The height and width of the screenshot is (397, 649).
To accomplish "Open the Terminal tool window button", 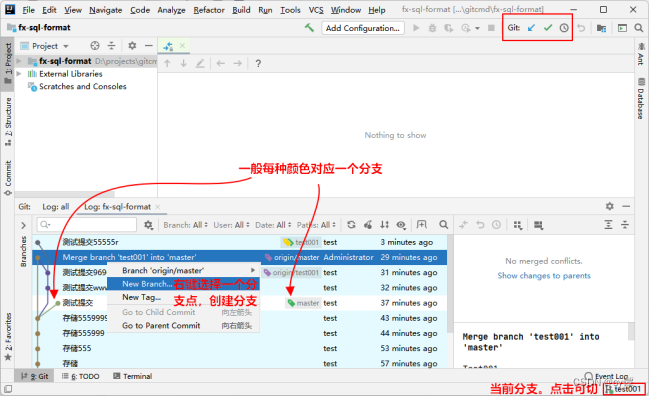I will click(132, 376).
